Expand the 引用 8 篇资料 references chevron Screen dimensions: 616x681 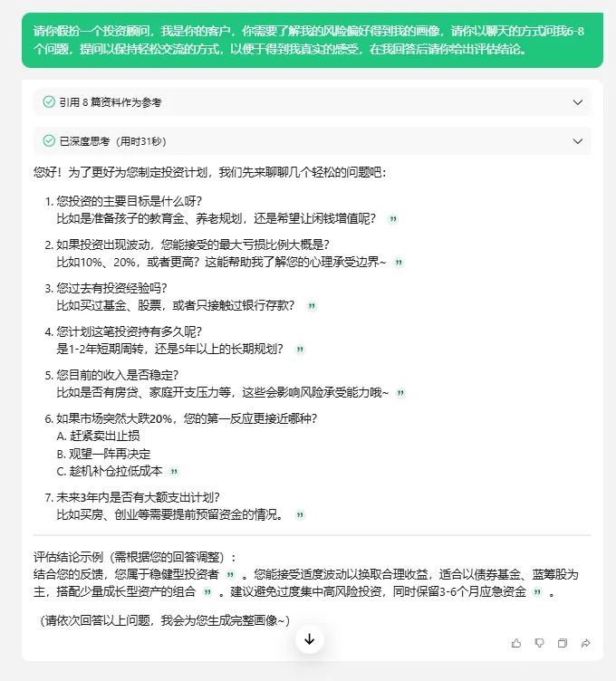578,102
